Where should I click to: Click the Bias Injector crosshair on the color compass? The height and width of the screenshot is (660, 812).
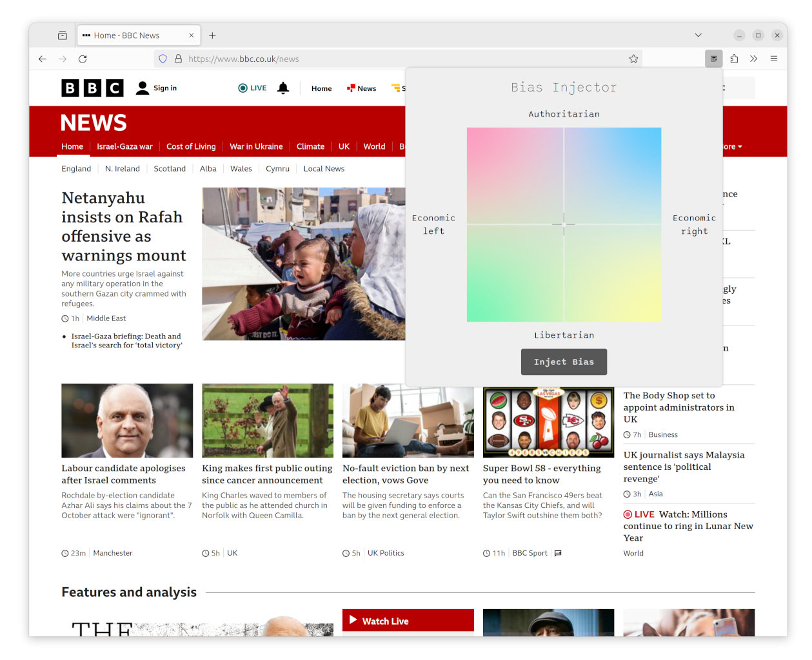[564, 224]
